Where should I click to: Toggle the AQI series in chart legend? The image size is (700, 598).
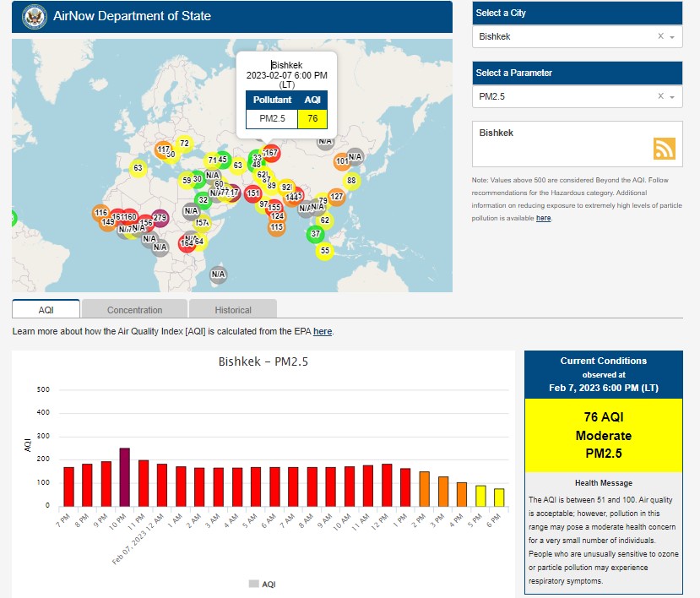click(262, 584)
